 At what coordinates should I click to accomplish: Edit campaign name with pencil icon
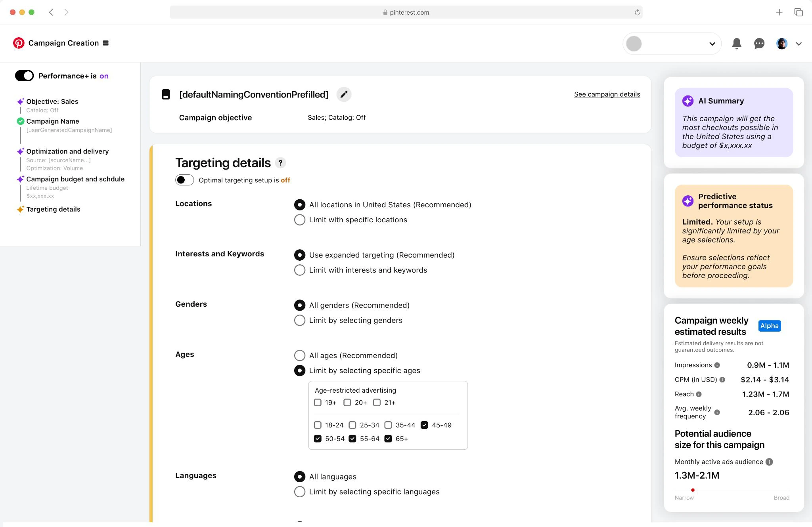point(344,94)
